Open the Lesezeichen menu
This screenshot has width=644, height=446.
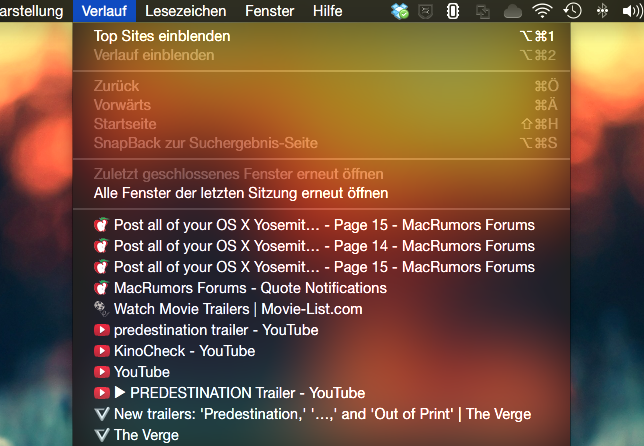[x=185, y=11]
